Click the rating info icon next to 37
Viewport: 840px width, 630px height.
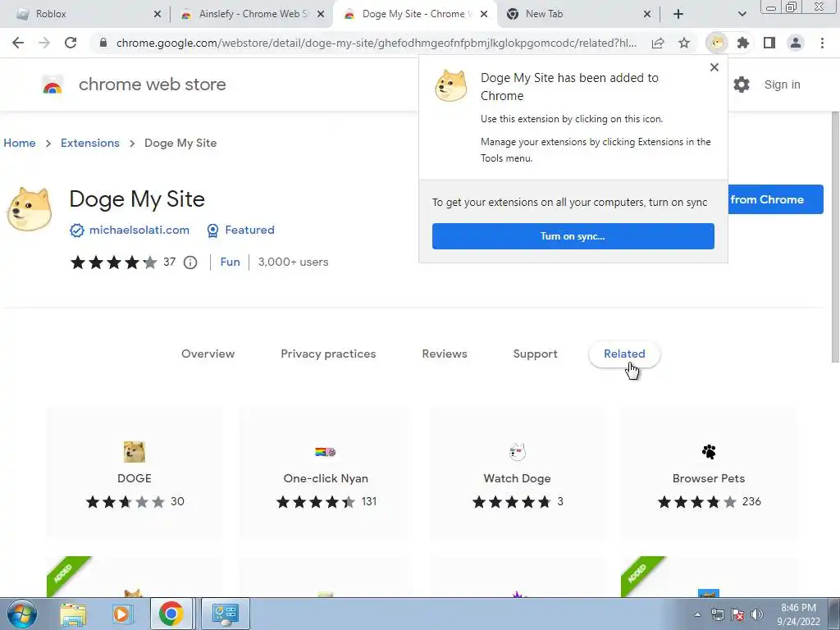[x=190, y=262]
